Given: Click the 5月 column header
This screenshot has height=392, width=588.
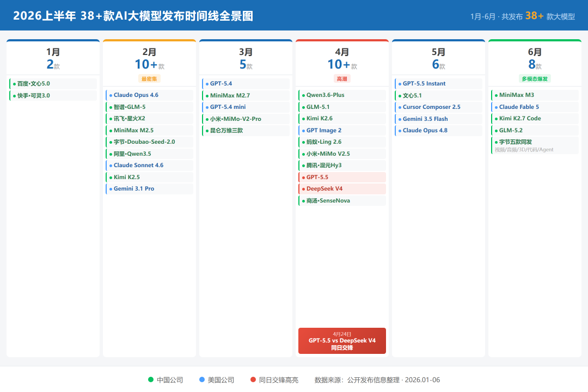Looking at the screenshot, I should tap(438, 52).
